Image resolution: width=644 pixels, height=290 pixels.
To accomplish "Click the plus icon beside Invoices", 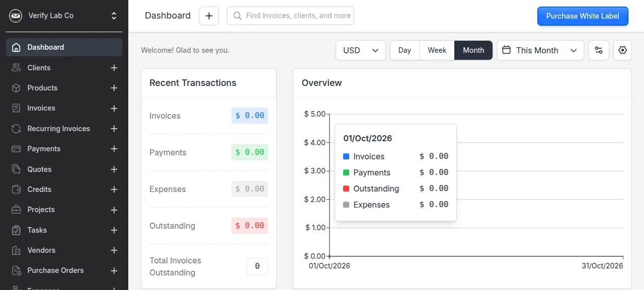I will [114, 108].
